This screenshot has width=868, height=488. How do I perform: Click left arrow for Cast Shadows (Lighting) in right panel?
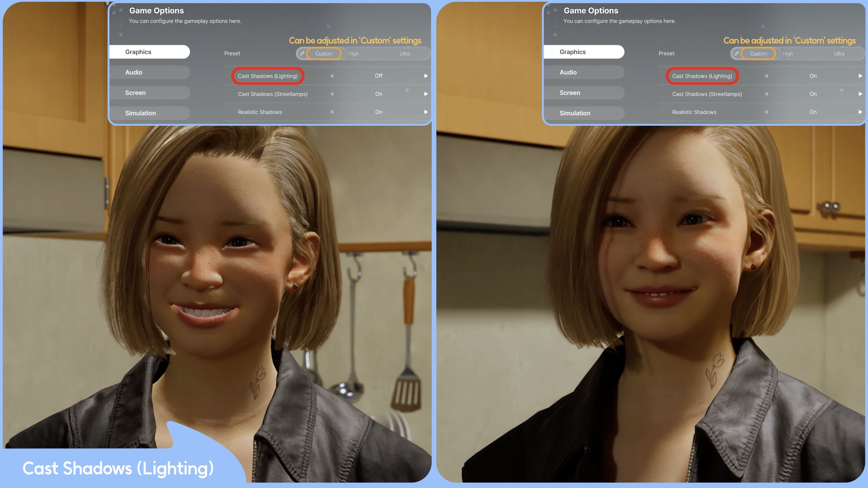pos(766,76)
